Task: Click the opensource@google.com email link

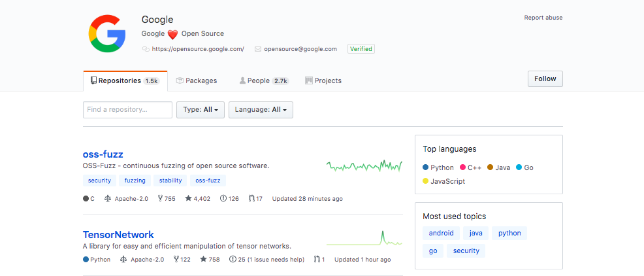Action: click(x=300, y=49)
